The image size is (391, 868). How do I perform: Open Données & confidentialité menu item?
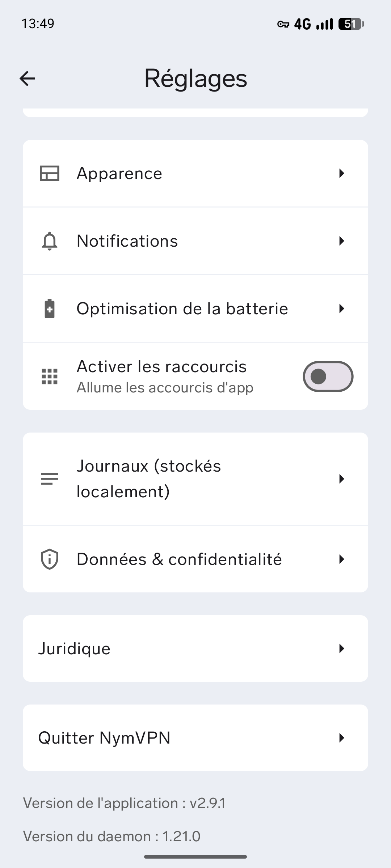pyautogui.click(x=179, y=559)
